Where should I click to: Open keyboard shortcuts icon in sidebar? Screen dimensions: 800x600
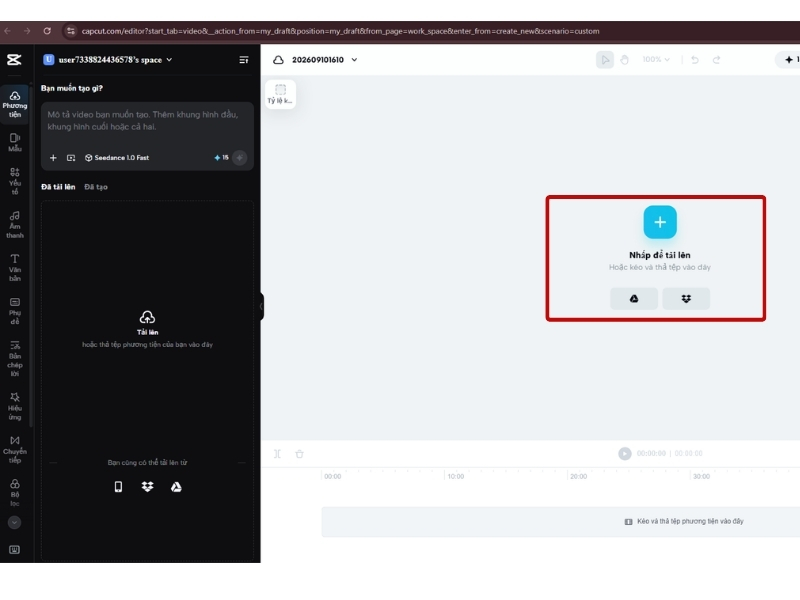(x=14, y=549)
